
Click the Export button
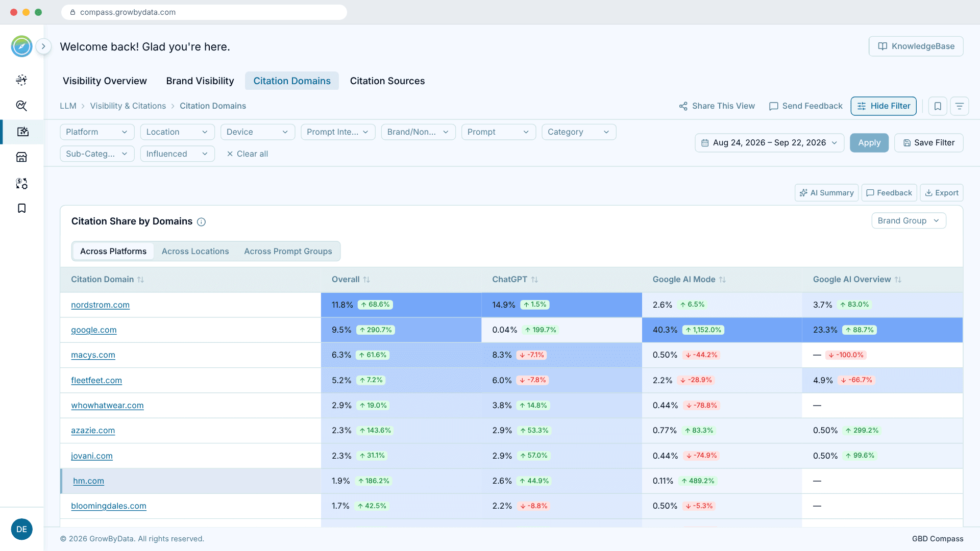942,193
